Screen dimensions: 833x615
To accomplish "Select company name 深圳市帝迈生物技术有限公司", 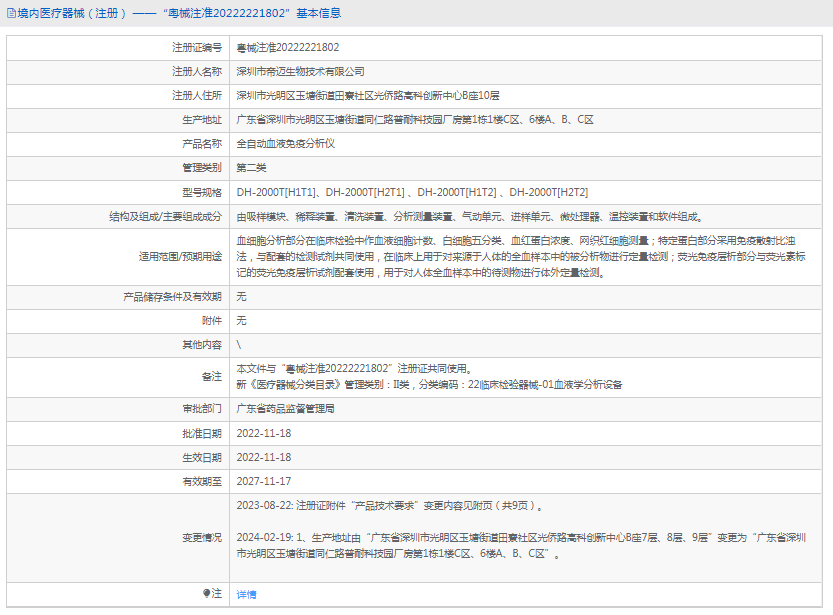I will pyautogui.click(x=300, y=72).
